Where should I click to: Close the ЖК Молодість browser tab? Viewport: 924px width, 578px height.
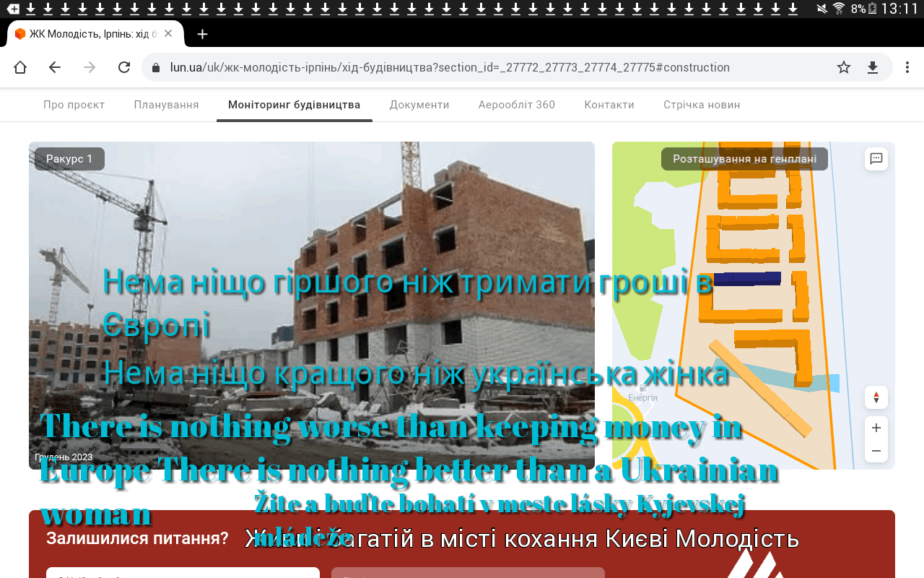tap(168, 34)
